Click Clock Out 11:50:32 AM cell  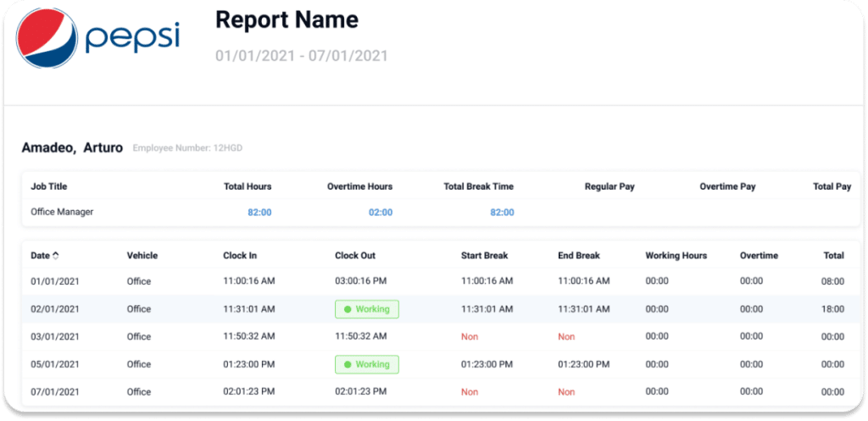(x=361, y=336)
